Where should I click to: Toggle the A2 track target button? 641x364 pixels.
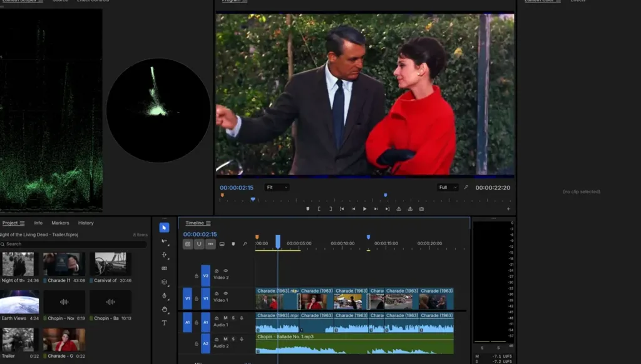(x=205, y=343)
